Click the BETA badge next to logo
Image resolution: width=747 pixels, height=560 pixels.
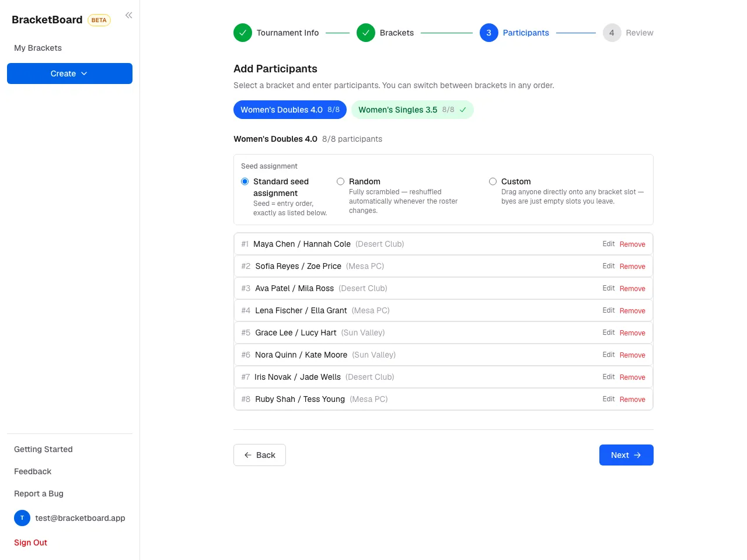(99, 20)
